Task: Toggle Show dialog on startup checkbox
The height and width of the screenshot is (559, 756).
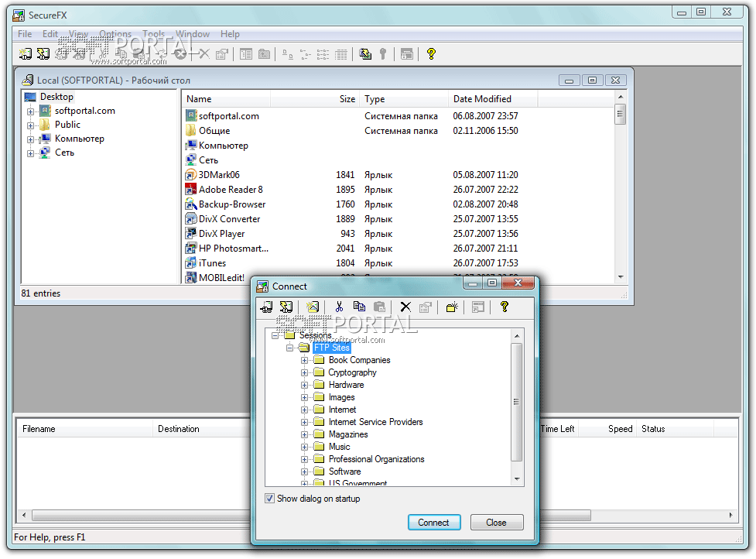Action: (x=269, y=499)
